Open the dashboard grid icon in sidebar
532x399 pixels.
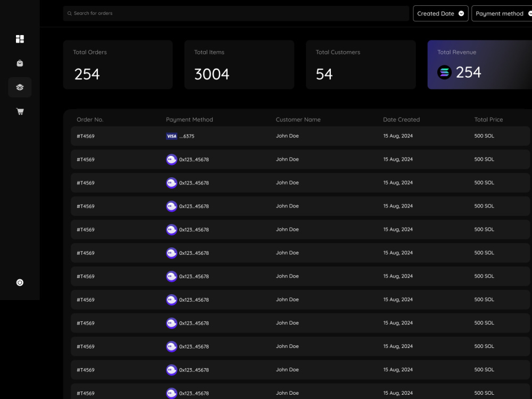20,39
